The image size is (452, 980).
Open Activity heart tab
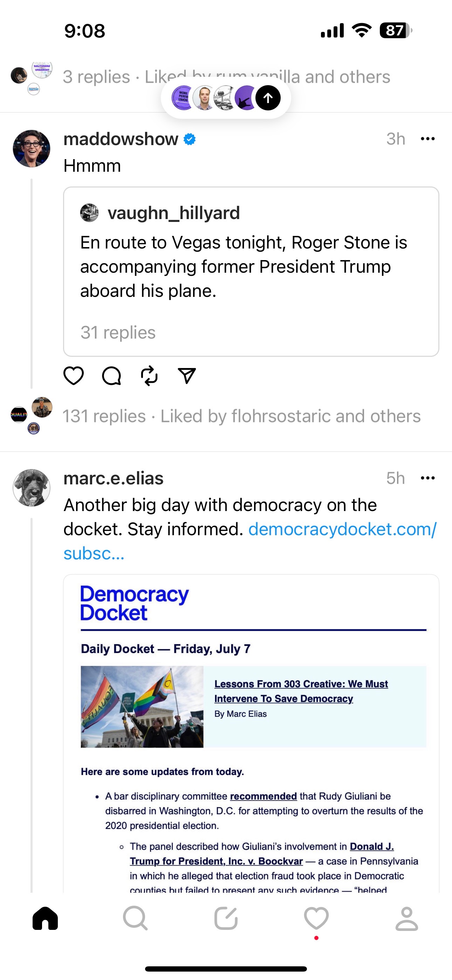click(316, 918)
